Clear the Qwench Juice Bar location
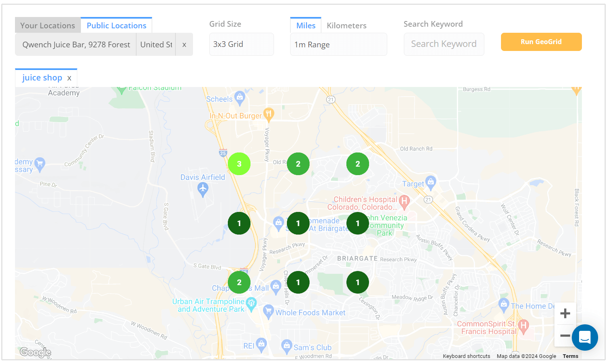Viewport: 607px width, 364px height. (x=184, y=44)
